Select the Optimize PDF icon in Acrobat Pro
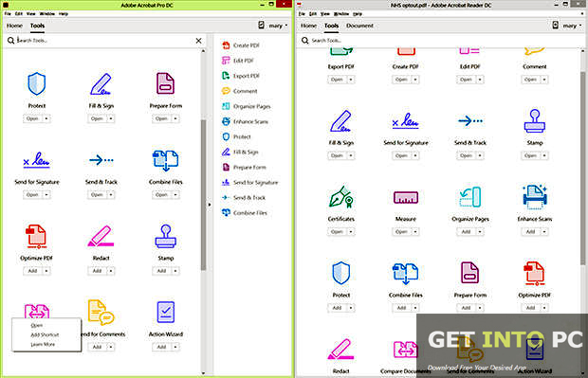588x378 pixels. coord(36,237)
